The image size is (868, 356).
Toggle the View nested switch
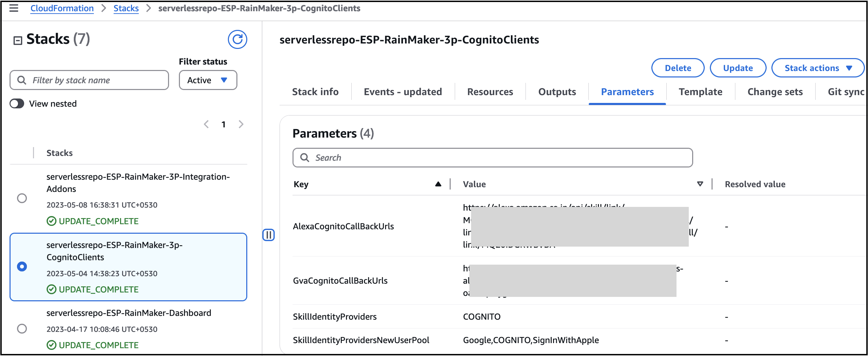(17, 104)
